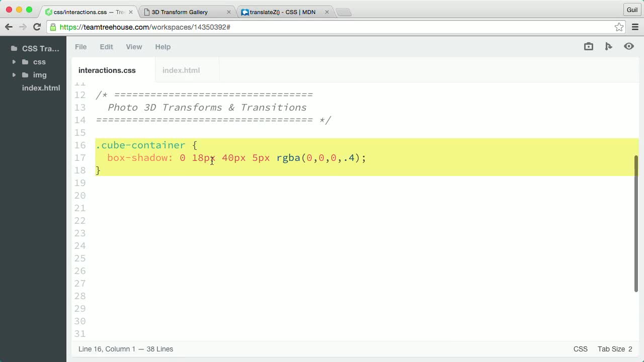The height and width of the screenshot is (362, 644).
Task: Click the editor vertical scrollbar thumb
Action: (x=636, y=223)
